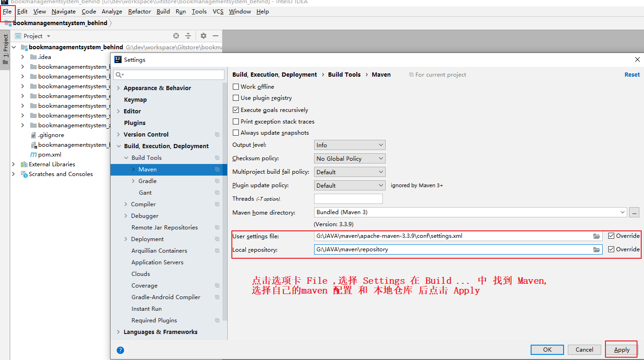This screenshot has width=644, height=360.
Task: Click the Threads input field
Action: [348, 199]
